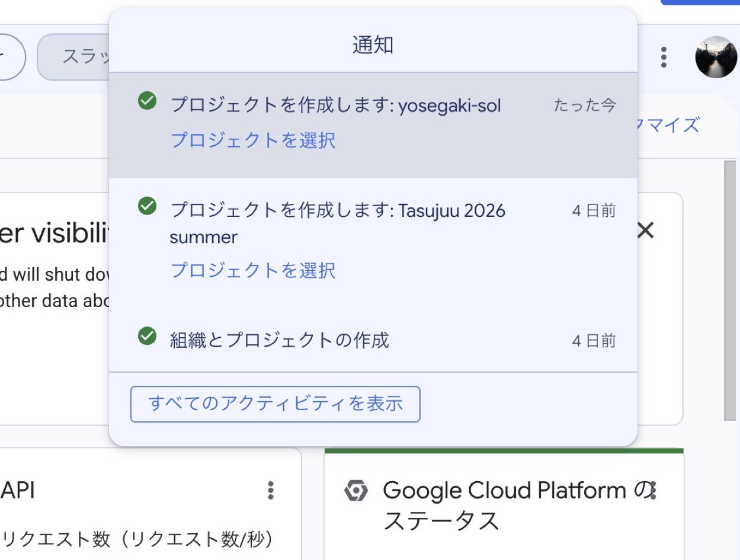Click the カスタマイズ link behind the panel

(668, 125)
